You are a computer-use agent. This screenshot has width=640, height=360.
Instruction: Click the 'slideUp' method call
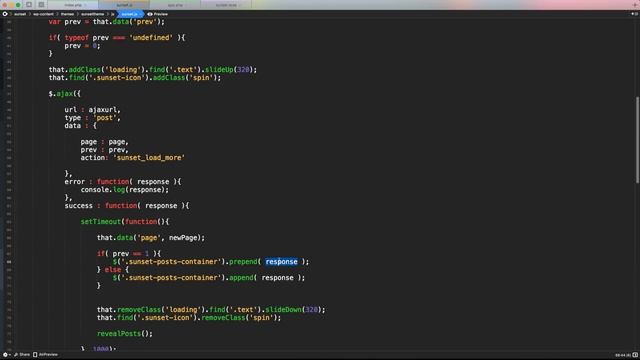219,70
